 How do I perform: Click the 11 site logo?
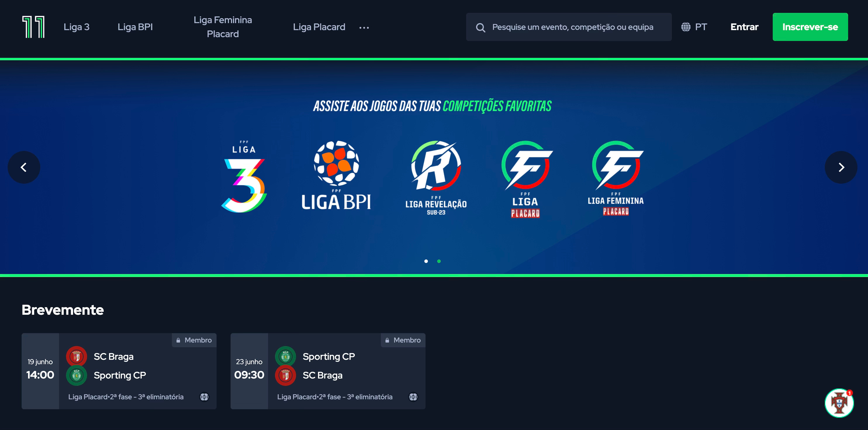[33, 27]
